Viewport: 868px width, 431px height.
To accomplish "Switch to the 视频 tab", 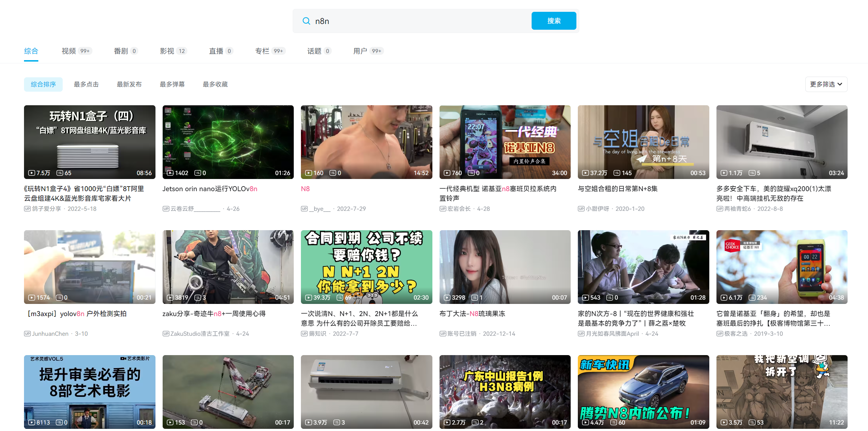I will click(x=68, y=51).
